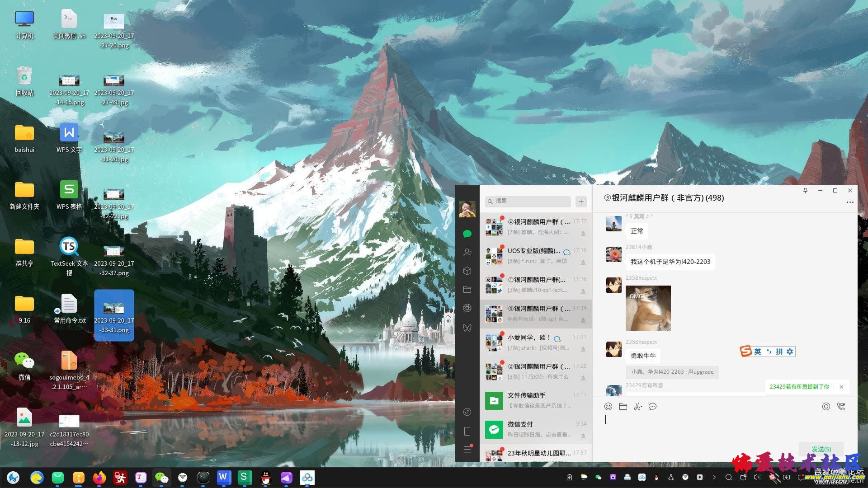Pin the WeChat window on top
The width and height of the screenshot is (868, 488).
pyautogui.click(x=805, y=191)
